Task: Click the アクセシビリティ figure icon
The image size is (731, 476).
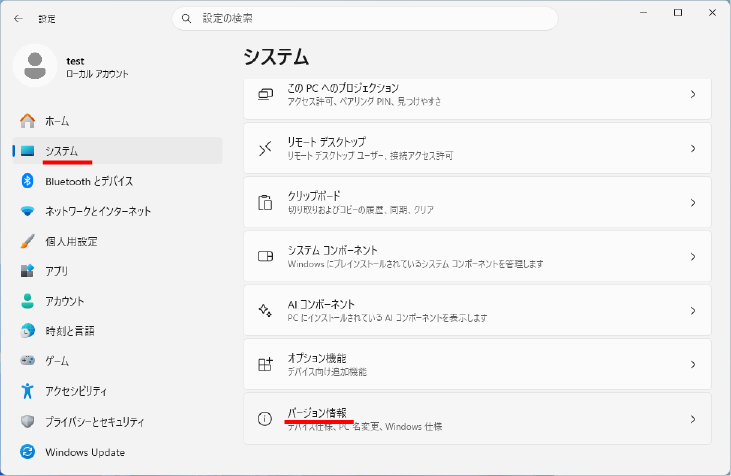Action: (28, 391)
